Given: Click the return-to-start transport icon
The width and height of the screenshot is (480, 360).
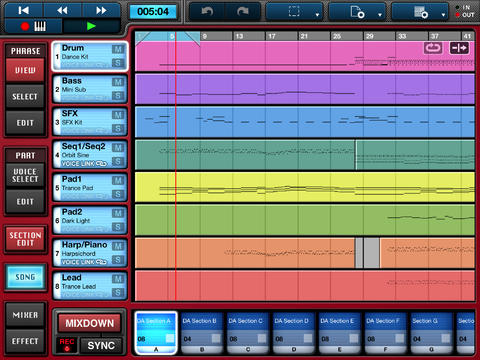Looking at the screenshot, I should (23, 10).
